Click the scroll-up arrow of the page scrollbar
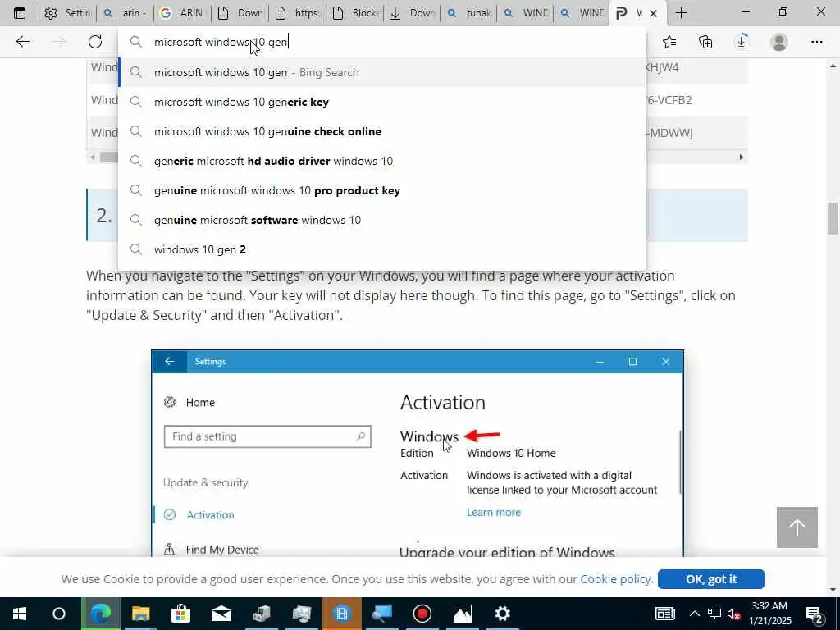The width and height of the screenshot is (840, 630). click(x=833, y=66)
